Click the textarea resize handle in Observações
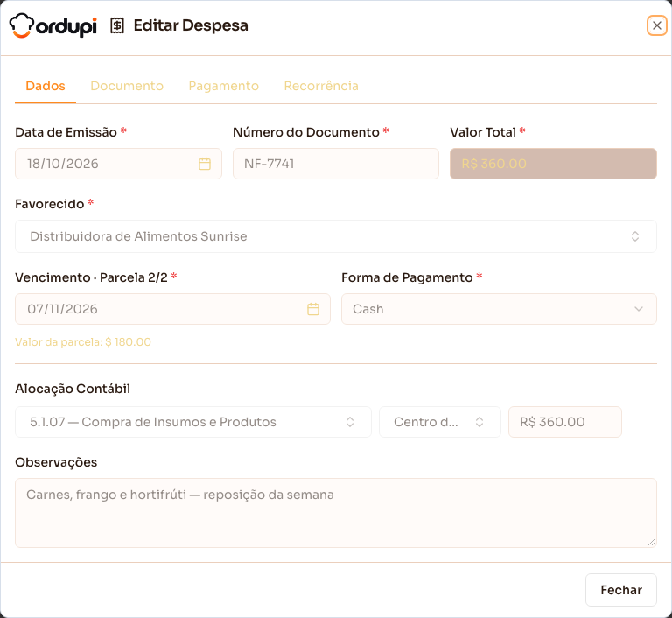Screen dimensions: 672x618 click(651, 543)
